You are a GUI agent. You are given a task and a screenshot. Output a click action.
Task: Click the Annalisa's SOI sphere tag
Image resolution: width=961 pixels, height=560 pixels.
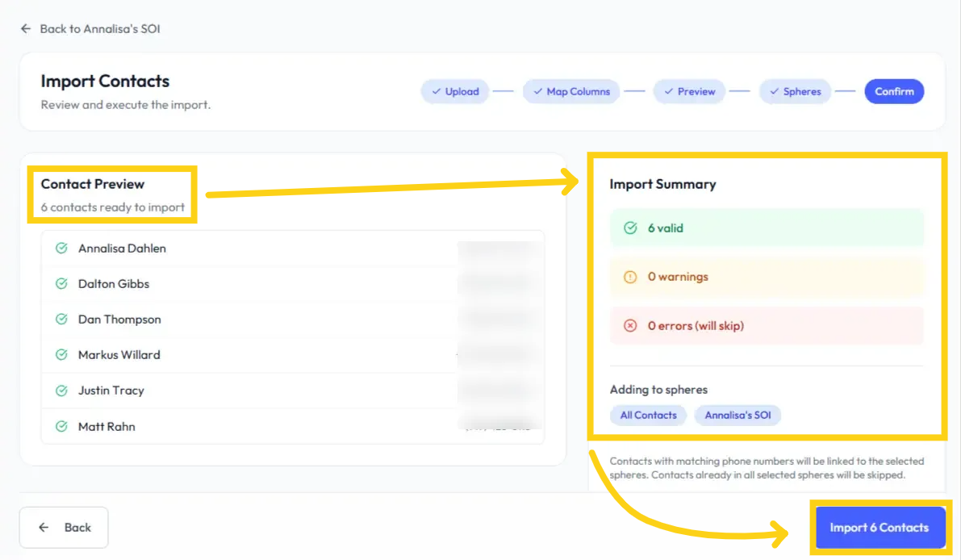(737, 416)
